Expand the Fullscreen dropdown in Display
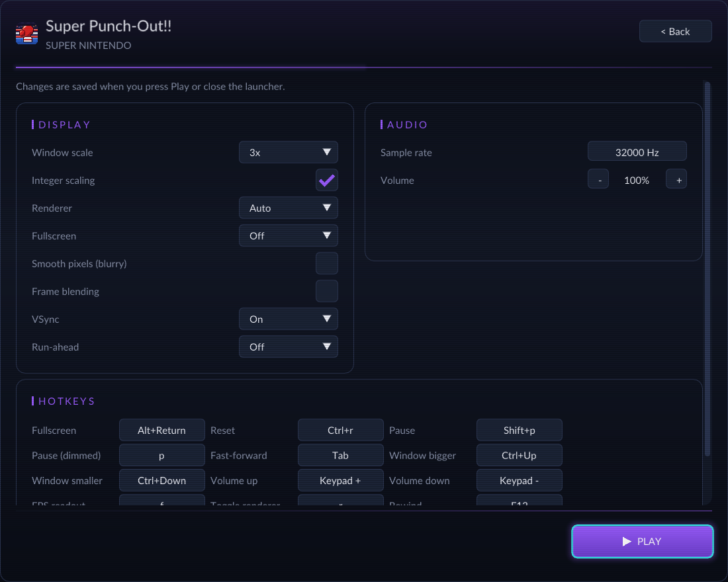 coord(289,235)
